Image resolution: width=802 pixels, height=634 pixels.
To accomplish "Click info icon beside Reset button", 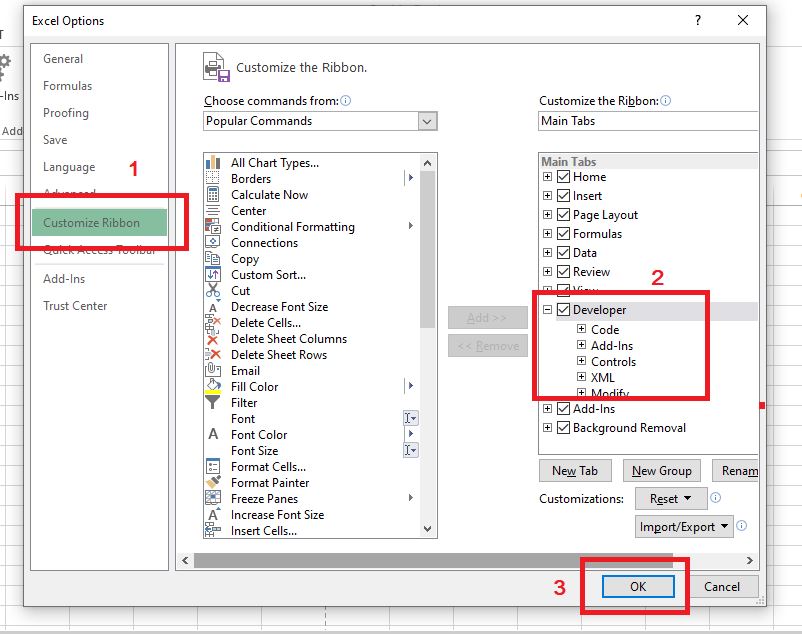I will 716,497.
